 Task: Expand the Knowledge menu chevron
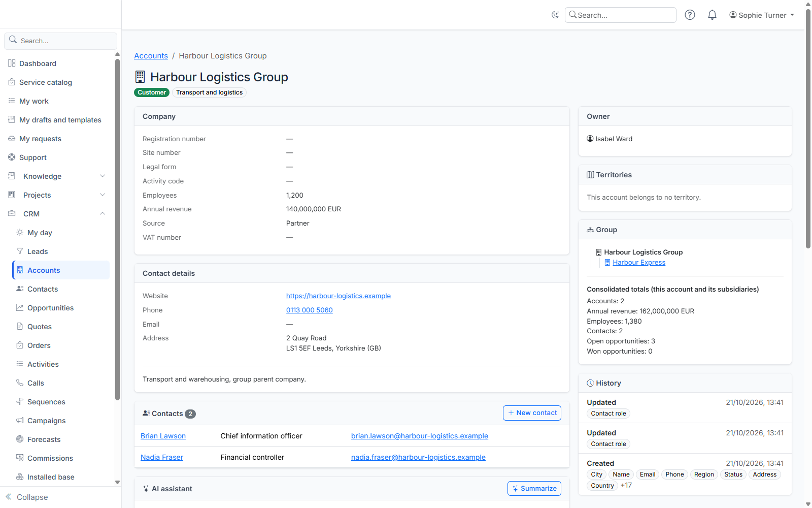click(103, 176)
